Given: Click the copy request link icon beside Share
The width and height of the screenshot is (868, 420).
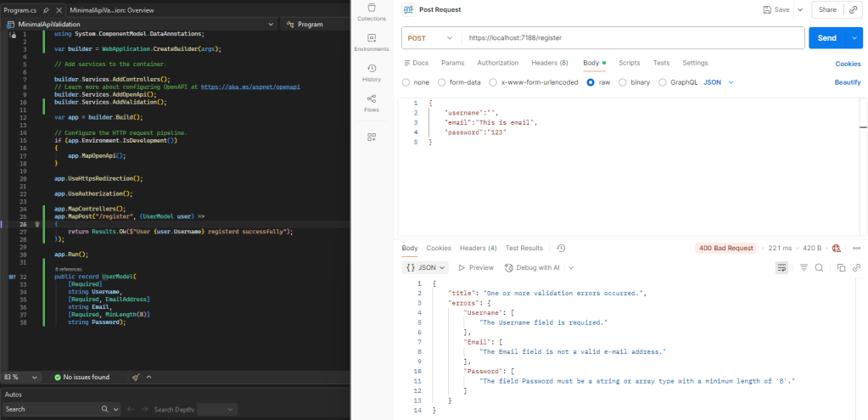Looking at the screenshot, I should [x=853, y=9].
